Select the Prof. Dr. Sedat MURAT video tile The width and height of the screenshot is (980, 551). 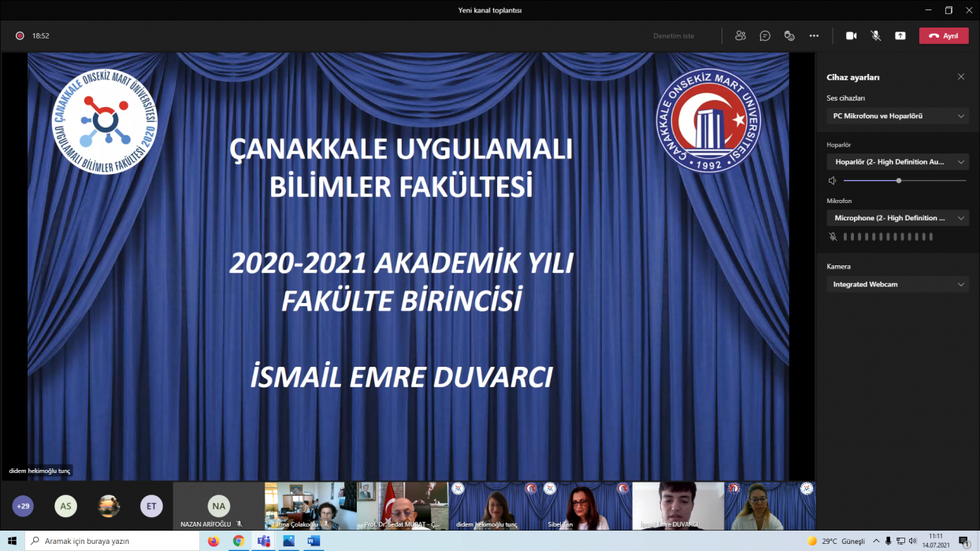[x=403, y=506]
